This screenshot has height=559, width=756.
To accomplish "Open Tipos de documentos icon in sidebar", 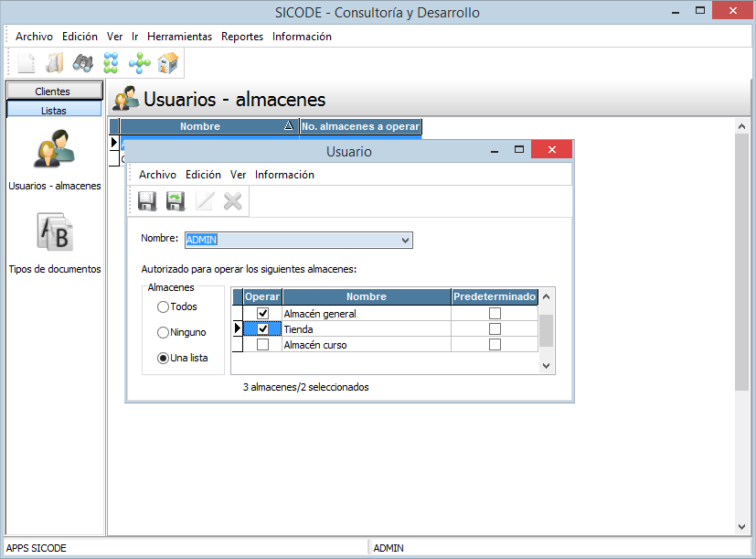I will click(x=54, y=233).
